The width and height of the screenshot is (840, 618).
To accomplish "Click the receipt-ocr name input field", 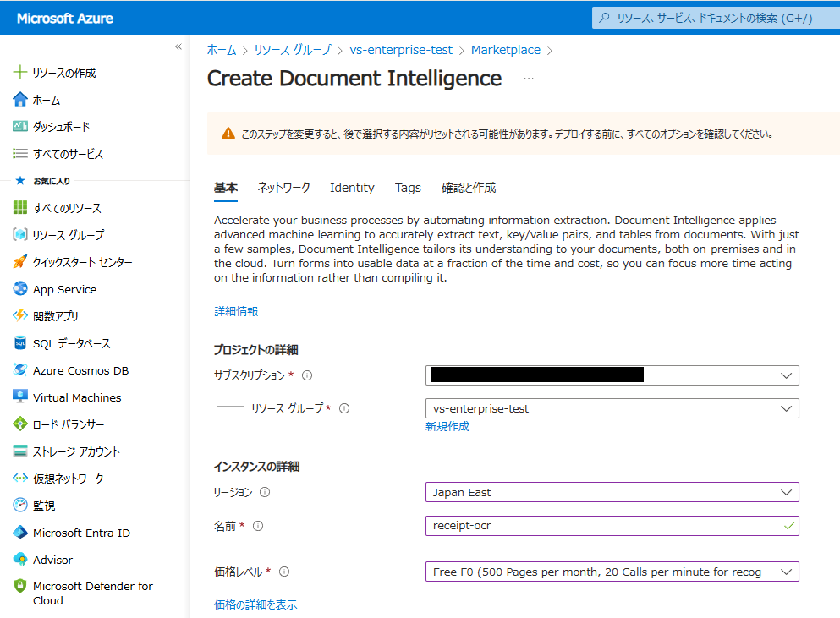I will coord(612,526).
